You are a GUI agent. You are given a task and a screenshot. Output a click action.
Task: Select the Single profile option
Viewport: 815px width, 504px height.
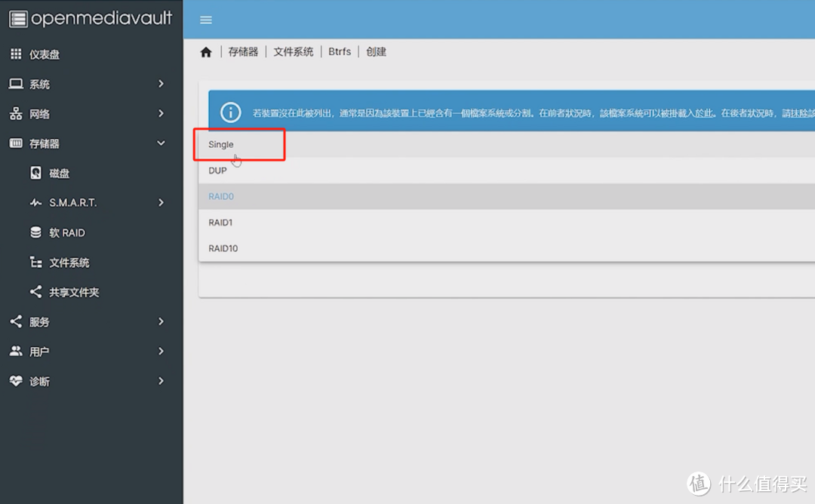point(507,144)
